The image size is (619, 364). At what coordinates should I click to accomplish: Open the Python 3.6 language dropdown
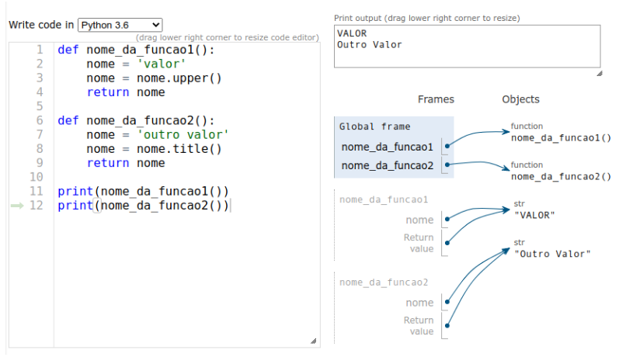(x=120, y=25)
